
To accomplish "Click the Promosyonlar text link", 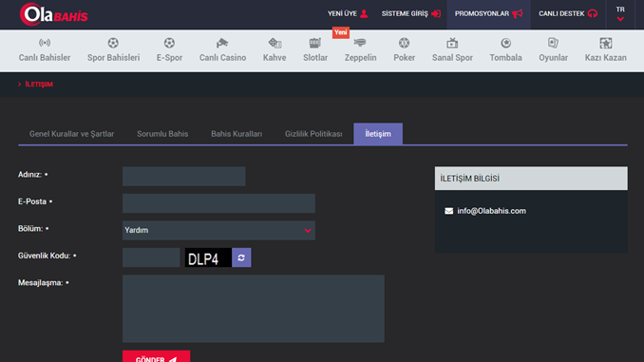I will tap(482, 13).
